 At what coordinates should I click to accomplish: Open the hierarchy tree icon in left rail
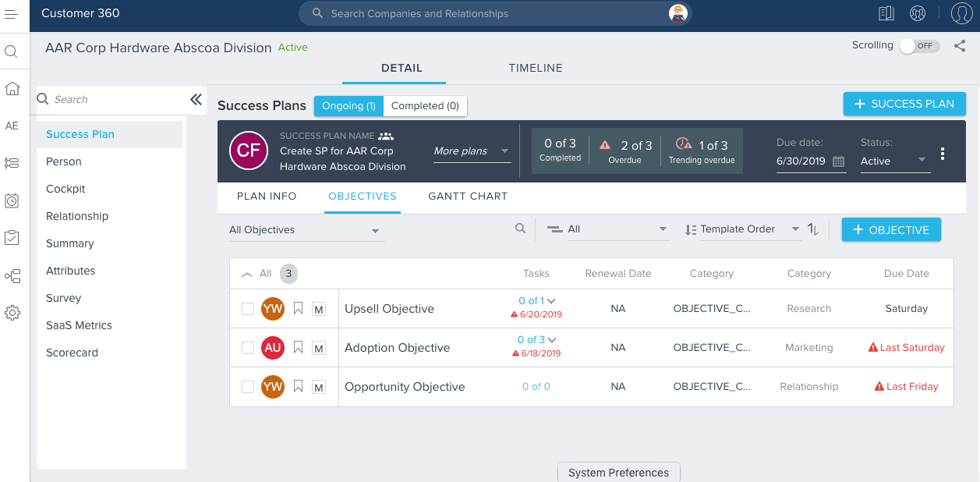[12, 275]
